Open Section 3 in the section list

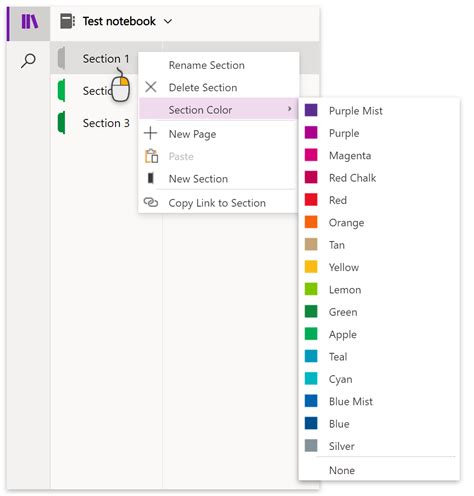click(x=106, y=123)
